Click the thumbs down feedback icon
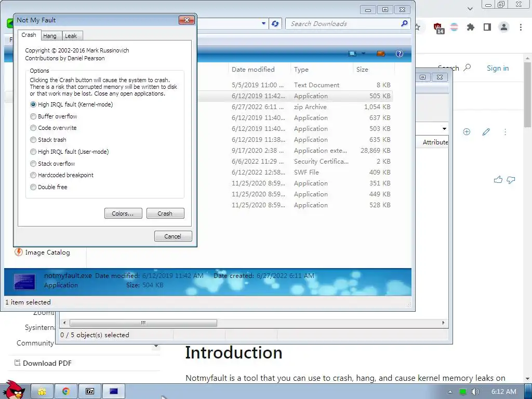Viewport: 532px width, 399px height. (x=511, y=180)
